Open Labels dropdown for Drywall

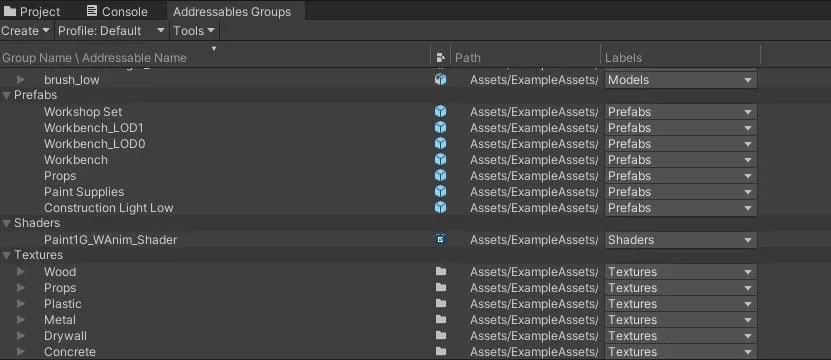tap(680, 336)
